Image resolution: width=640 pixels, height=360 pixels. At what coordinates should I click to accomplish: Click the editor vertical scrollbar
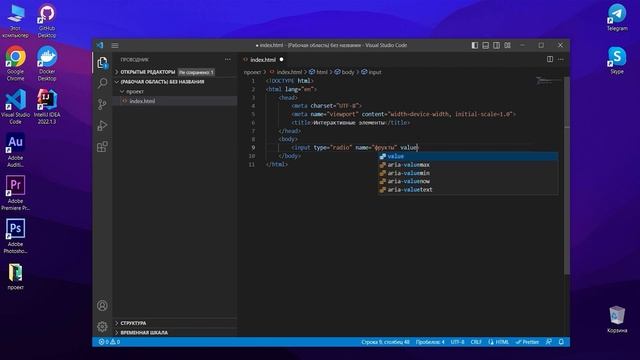coord(567,176)
